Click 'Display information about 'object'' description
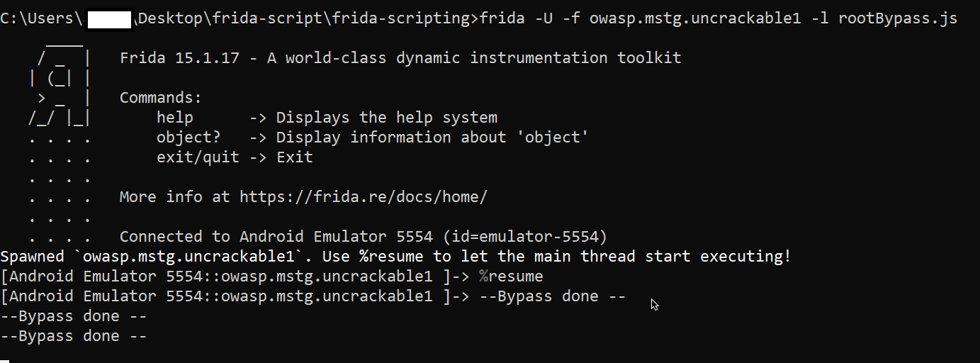 432,137
